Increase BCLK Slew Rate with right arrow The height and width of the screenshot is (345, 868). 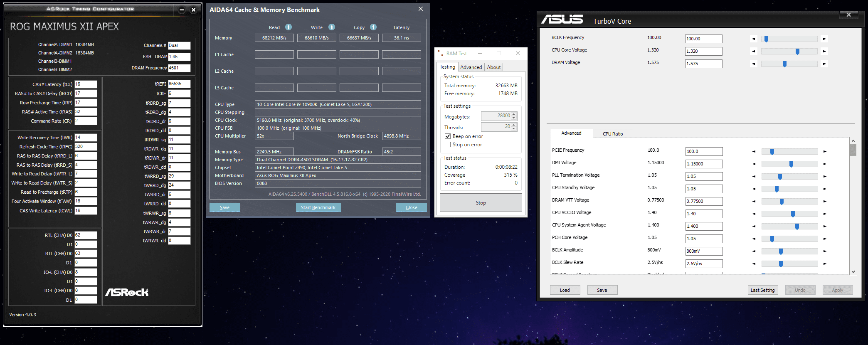(x=825, y=264)
